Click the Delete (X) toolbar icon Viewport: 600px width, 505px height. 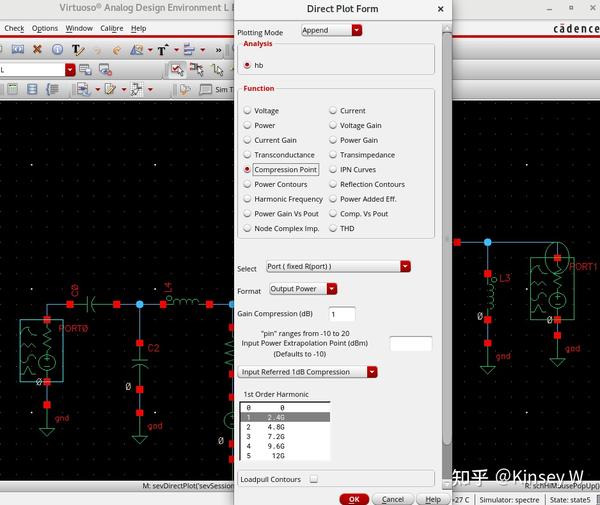pos(37,49)
